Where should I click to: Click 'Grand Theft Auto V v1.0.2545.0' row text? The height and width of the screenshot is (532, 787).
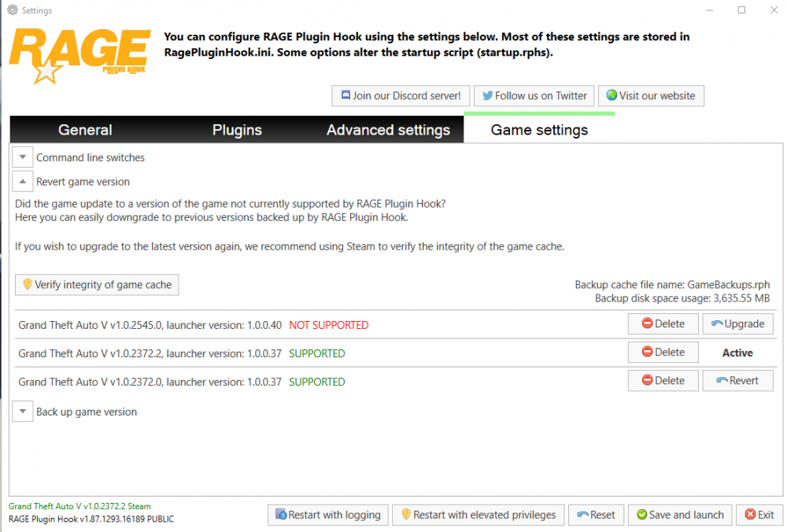(150, 325)
